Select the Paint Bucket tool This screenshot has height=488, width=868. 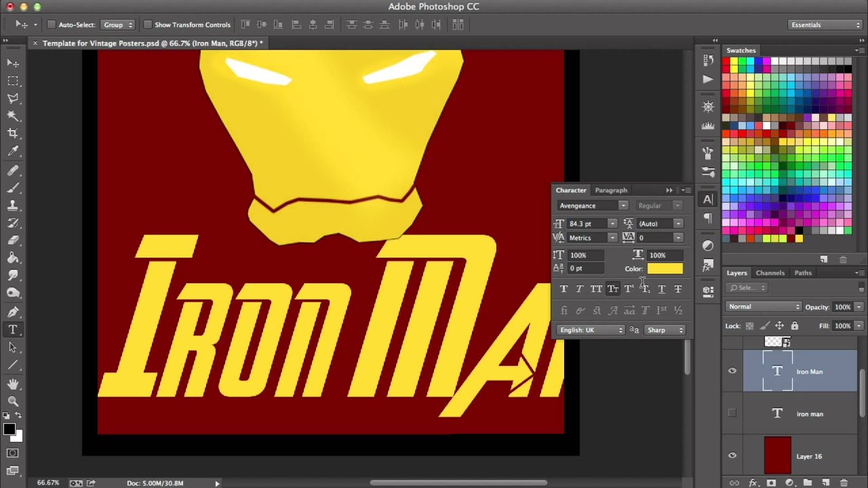click(x=13, y=258)
